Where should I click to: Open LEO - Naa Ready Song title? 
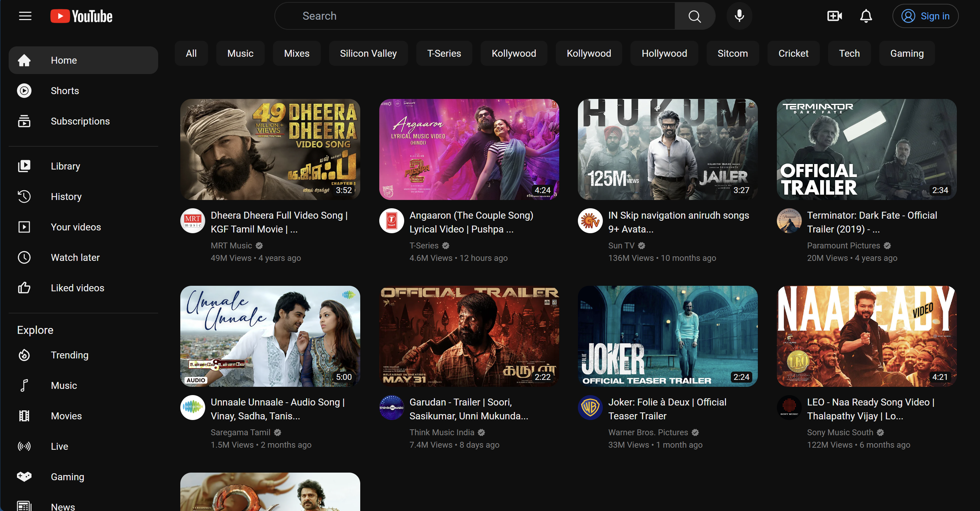(871, 409)
